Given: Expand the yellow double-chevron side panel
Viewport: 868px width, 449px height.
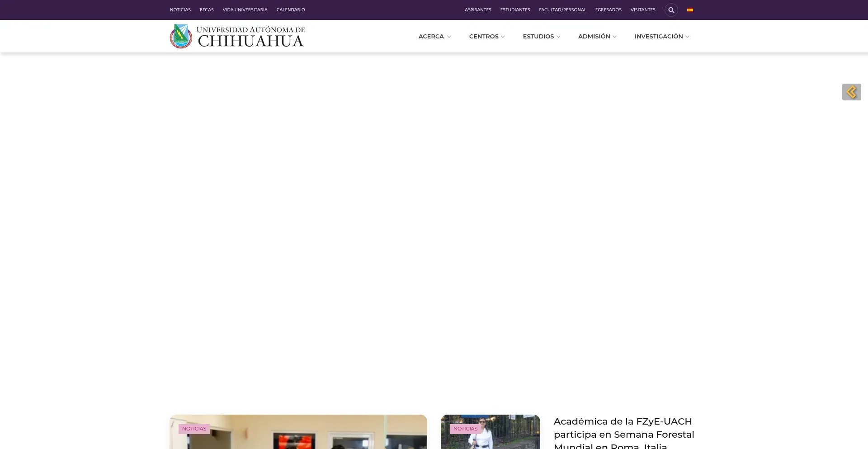Looking at the screenshot, I should click(x=851, y=92).
